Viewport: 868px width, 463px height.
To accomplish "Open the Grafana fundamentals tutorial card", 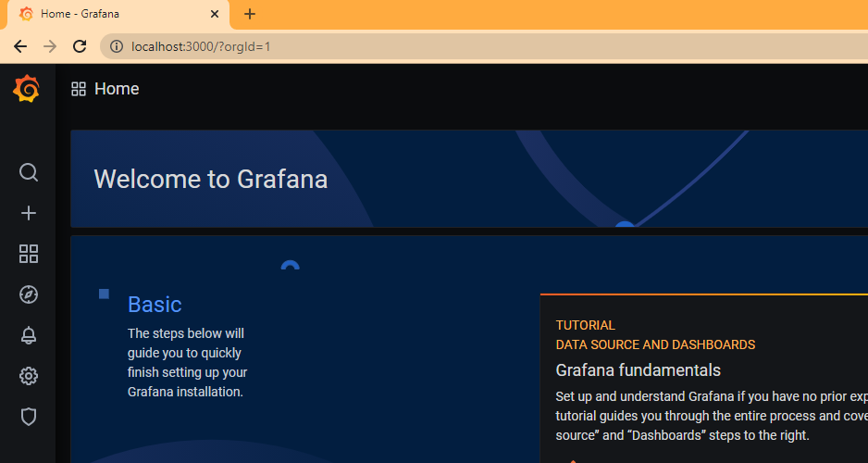I will coord(704,378).
